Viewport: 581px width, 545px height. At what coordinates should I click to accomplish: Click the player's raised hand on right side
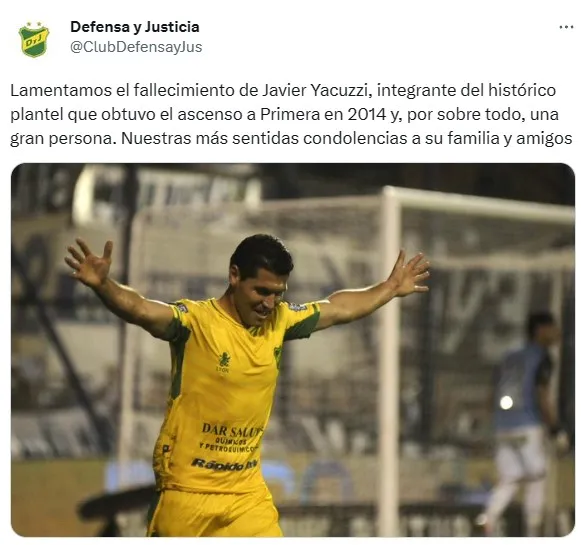point(411,272)
